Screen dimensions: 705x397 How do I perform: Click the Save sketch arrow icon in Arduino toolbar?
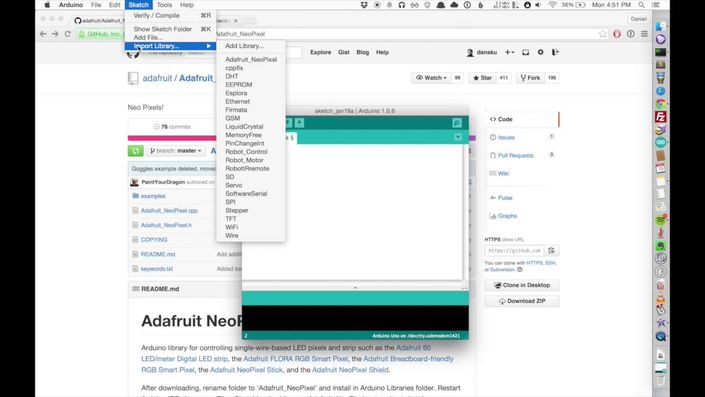pyautogui.click(x=299, y=123)
